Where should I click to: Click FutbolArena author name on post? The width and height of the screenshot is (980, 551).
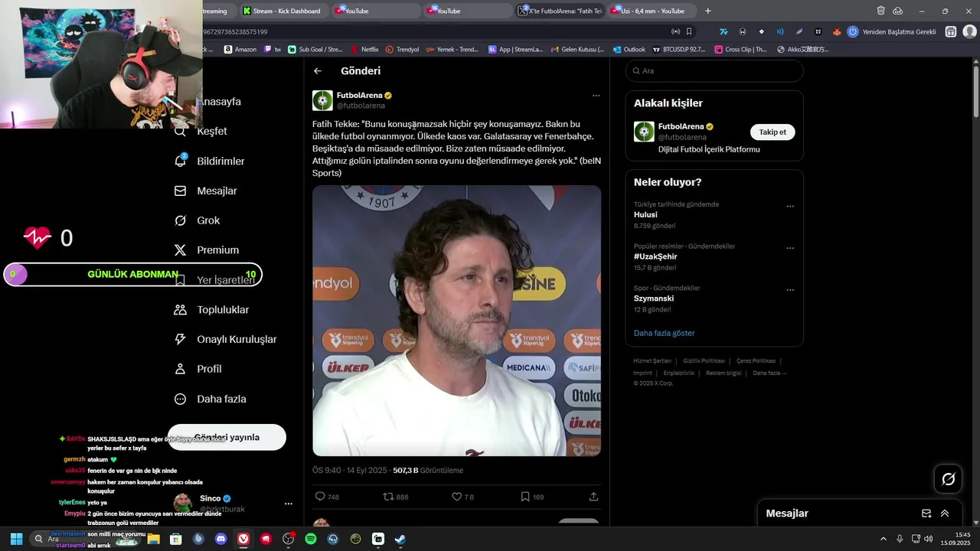click(360, 96)
